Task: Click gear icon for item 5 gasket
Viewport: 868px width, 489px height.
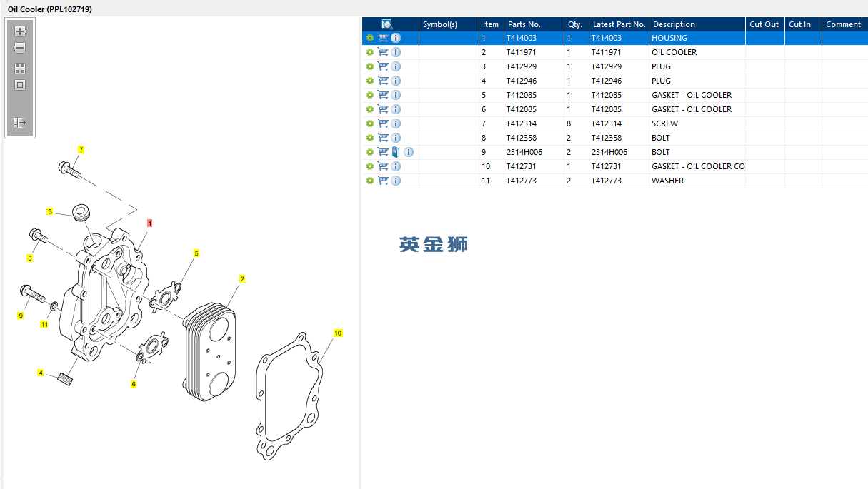Action: (370, 95)
